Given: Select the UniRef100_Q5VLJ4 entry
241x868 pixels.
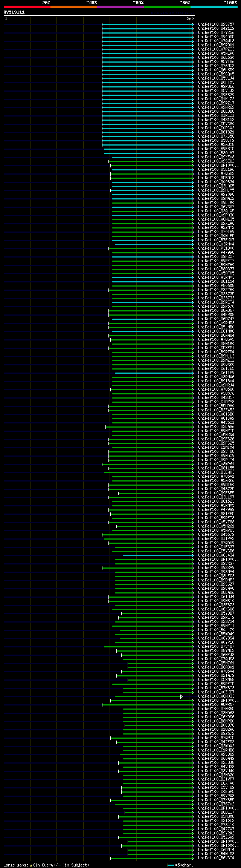Looking at the screenshot, I should point(216,78).
